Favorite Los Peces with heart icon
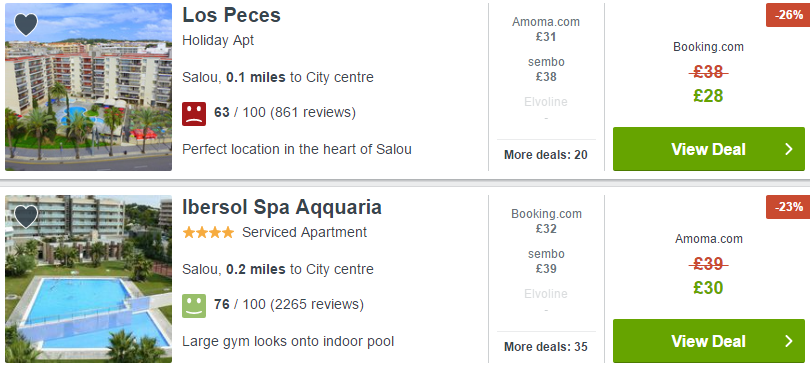 (x=26, y=24)
